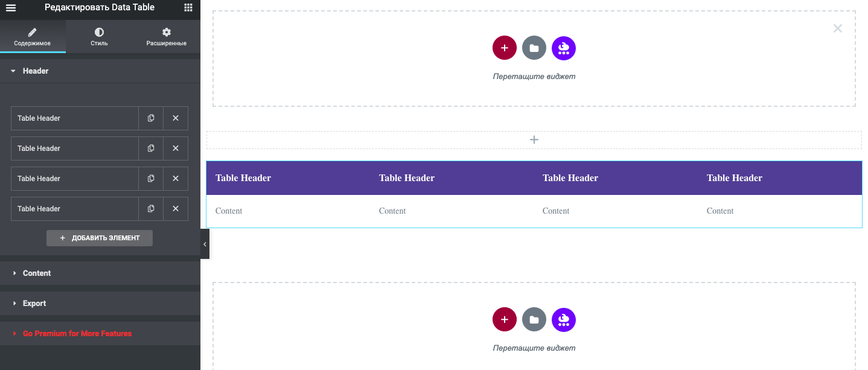Remove the first Table Header item

click(x=176, y=118)
